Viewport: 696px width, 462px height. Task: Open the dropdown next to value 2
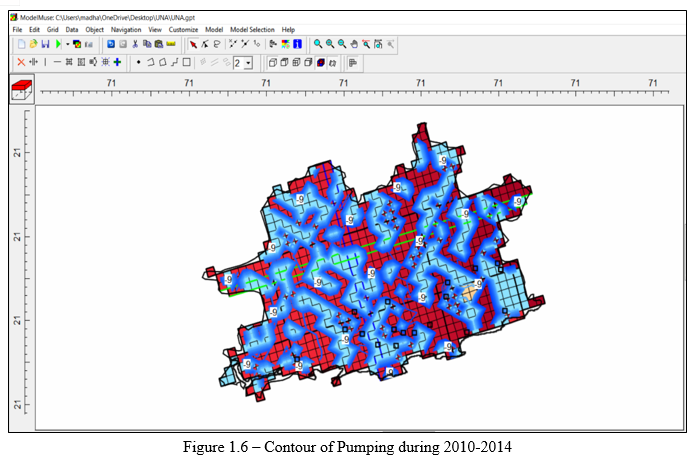249,63
